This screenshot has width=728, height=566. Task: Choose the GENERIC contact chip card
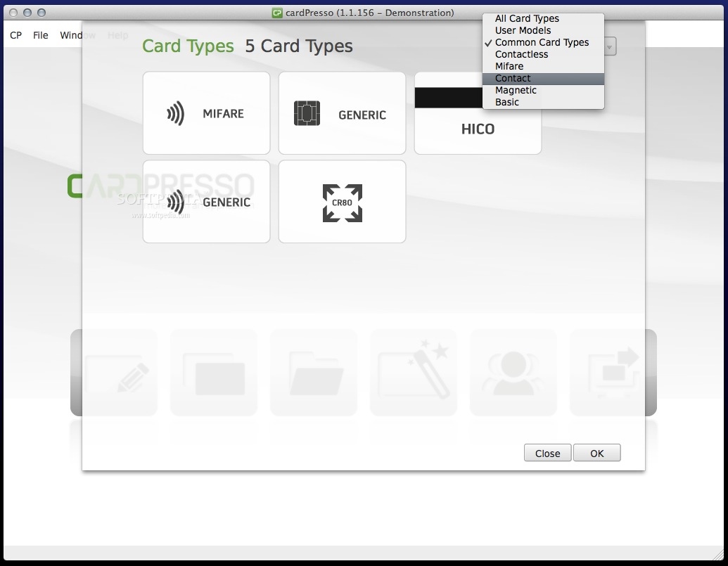pyautogui.click(x=342, y=112)
